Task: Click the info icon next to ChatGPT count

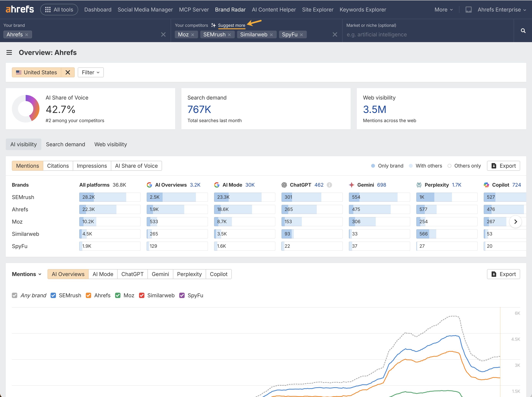Action: point(329,185)
